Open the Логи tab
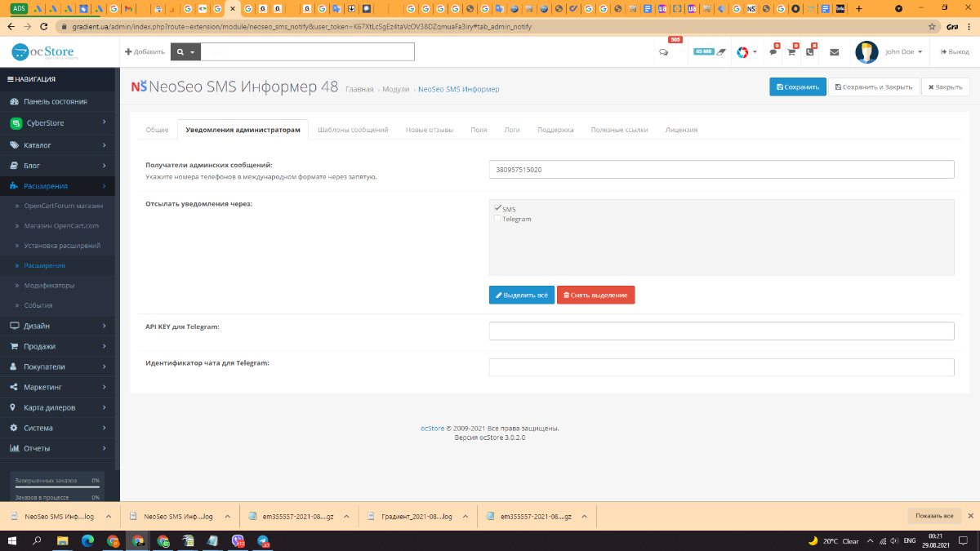Image resolution: width=980 pixels, height=551 pixels. click(512, 130)
